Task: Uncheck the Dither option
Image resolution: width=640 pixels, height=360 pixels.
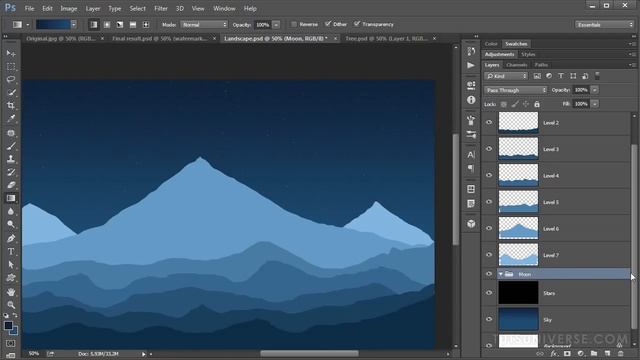Action: click(x=328, y=24)
